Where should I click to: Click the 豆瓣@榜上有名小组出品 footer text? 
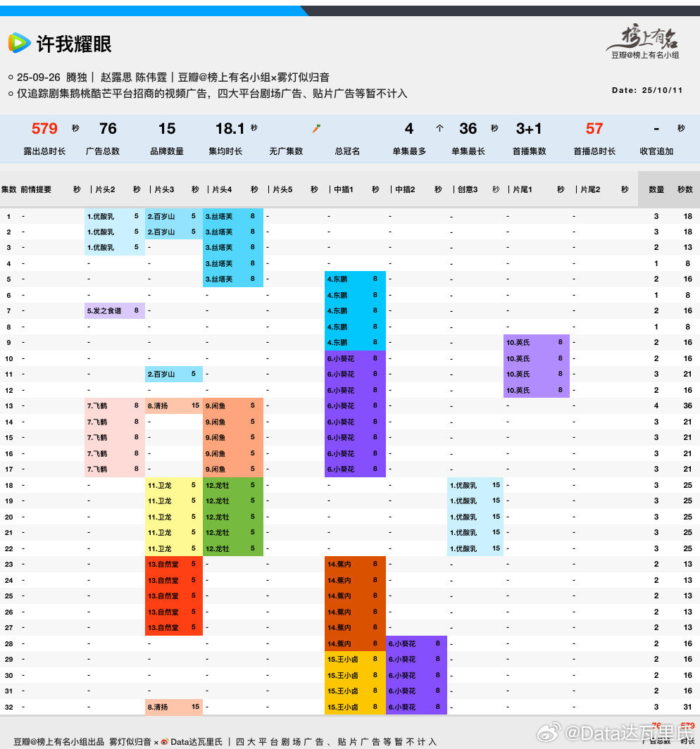[x=58, y=742]
